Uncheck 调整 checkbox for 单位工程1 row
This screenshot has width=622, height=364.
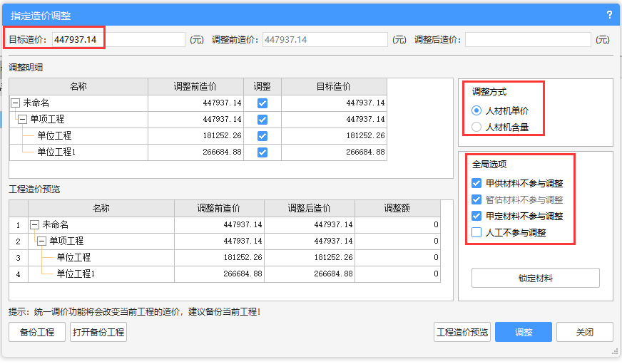click(262, 152)
